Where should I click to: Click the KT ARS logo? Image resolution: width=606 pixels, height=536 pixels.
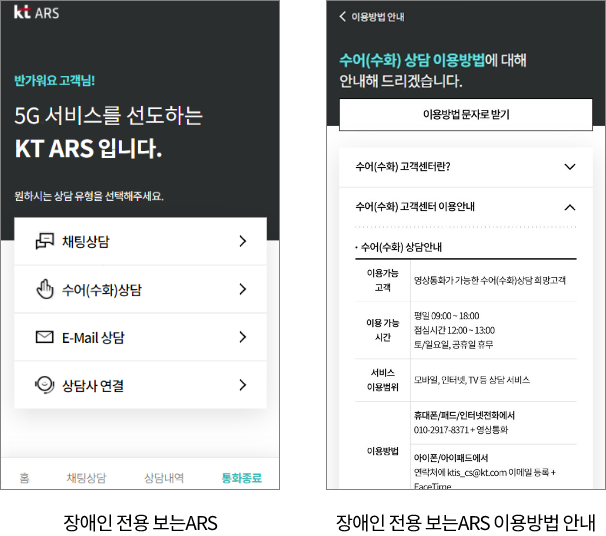click(x=36, y=13)
